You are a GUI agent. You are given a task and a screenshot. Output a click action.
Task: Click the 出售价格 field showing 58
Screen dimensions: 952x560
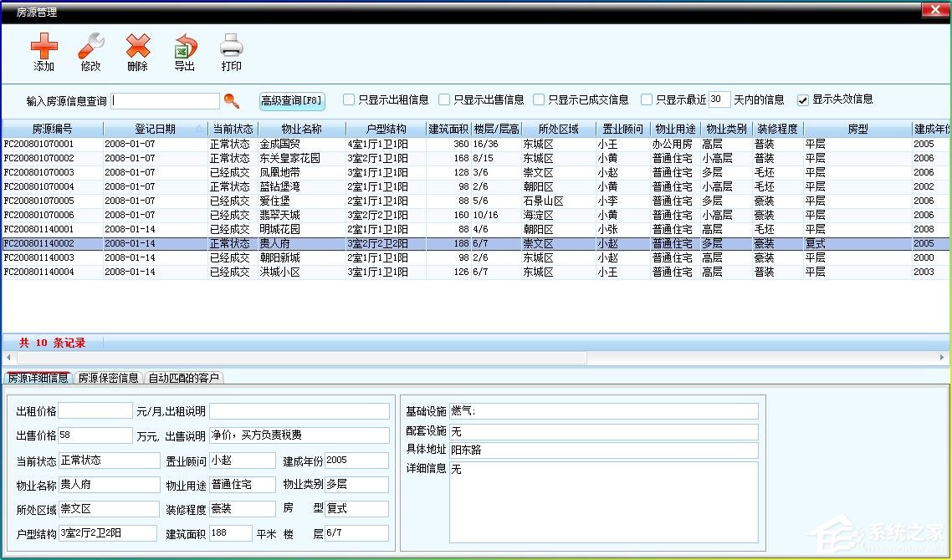(x=95, y=435)
